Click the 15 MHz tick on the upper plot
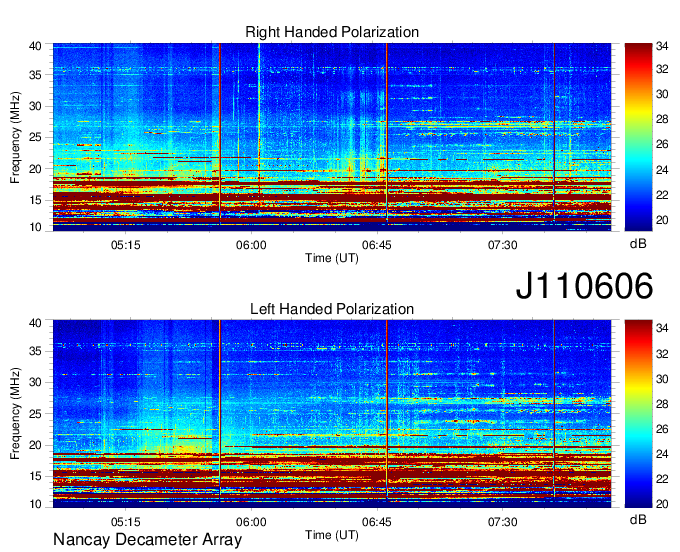680x552 pixels. click(35, 200)
